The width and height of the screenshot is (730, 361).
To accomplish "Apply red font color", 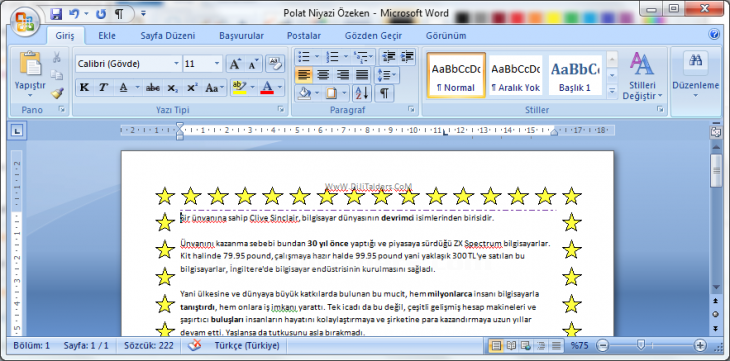I will pos(267,88).
